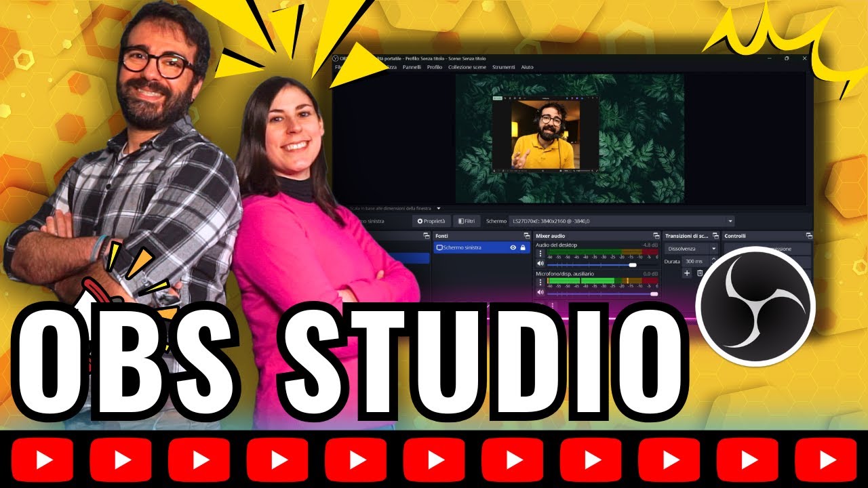Click the Audio del desktop label
The height and width of the screenshot is (488, 868).
[556, 245]
